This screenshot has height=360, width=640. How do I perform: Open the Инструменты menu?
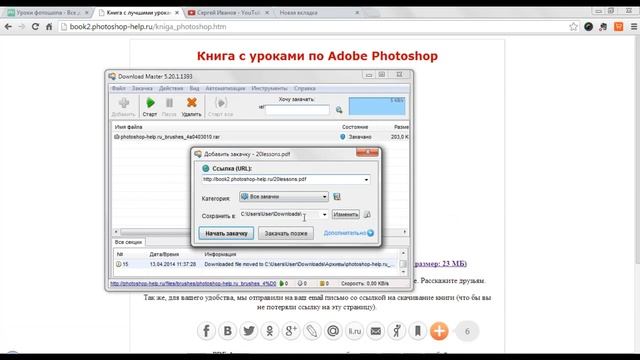269,89
